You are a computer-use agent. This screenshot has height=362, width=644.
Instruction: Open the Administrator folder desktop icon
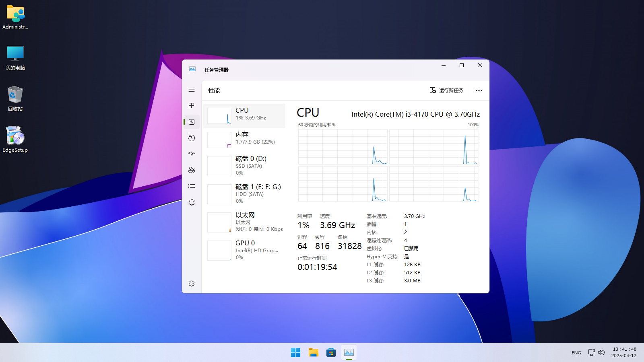click(15, 17)
